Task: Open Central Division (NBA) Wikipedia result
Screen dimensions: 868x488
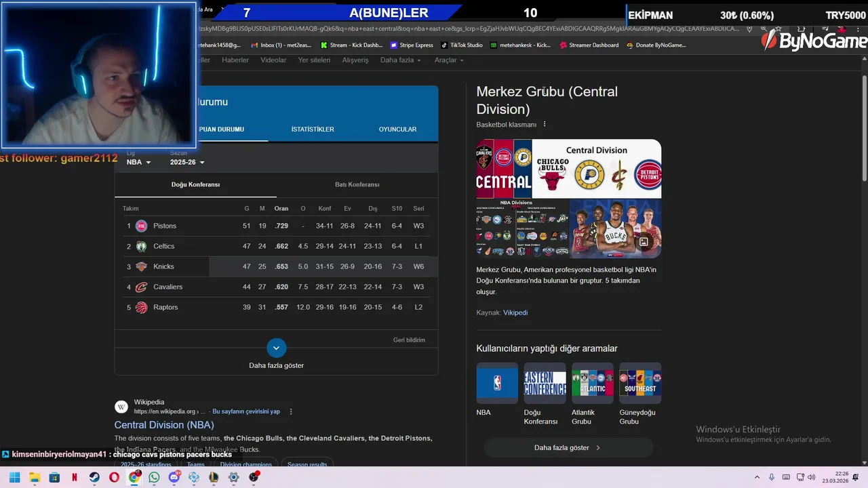Action: [164, 425]
